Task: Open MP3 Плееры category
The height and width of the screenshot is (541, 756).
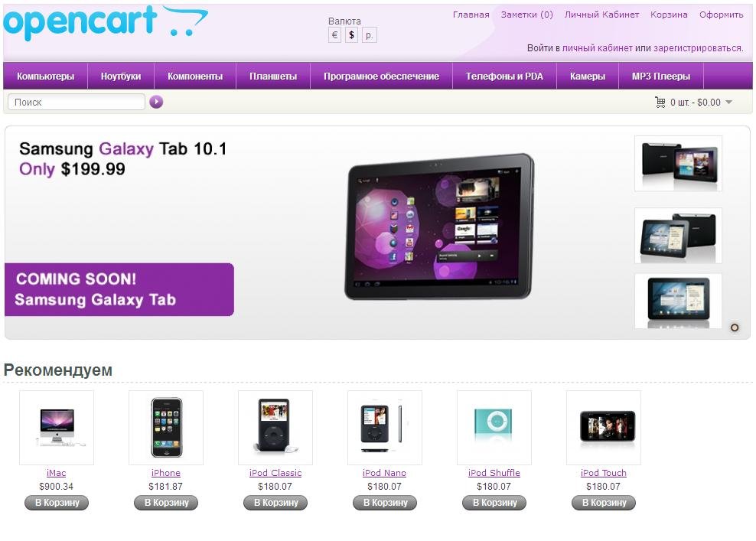Action: tap(660, 77)
